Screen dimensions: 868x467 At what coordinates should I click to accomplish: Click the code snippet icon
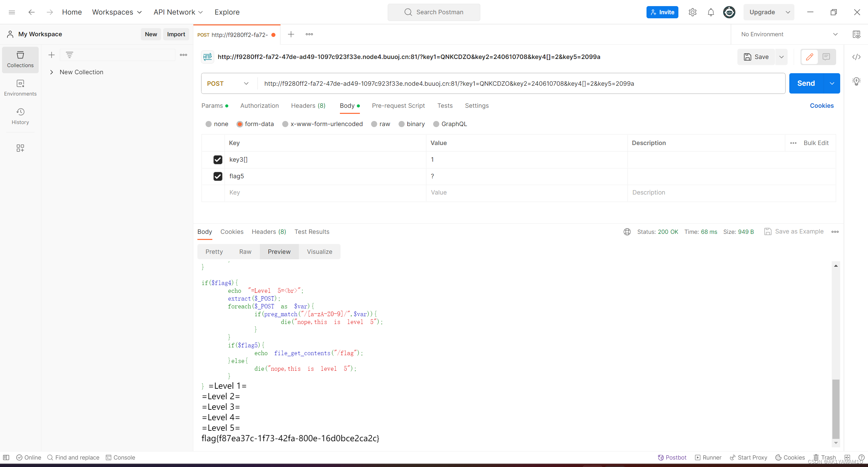856,57
